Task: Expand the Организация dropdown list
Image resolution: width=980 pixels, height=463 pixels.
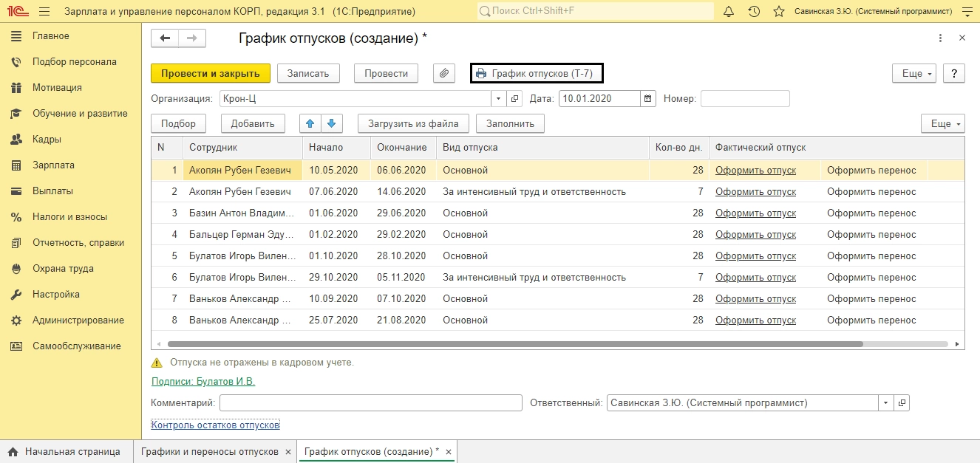Action: (498, 98)
